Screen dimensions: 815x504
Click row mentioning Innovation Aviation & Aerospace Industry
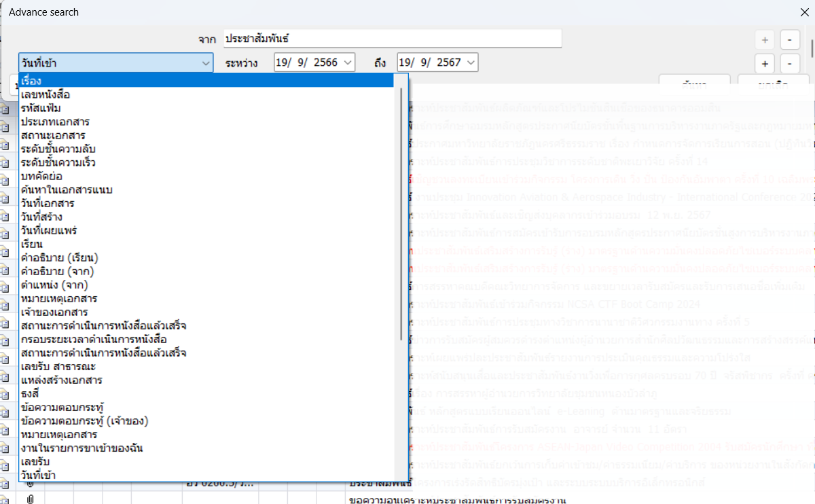pyautogui.click(x=611, y=197)
